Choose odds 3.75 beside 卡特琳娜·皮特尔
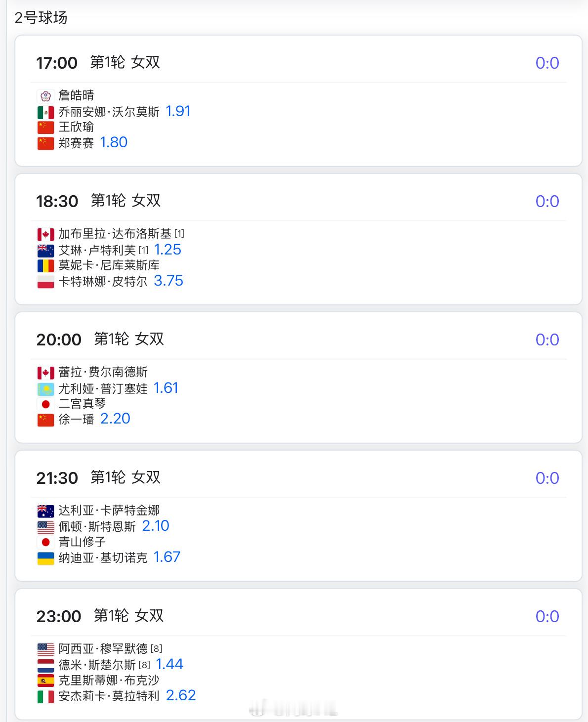588x722 pixels. tap(168, 281)
